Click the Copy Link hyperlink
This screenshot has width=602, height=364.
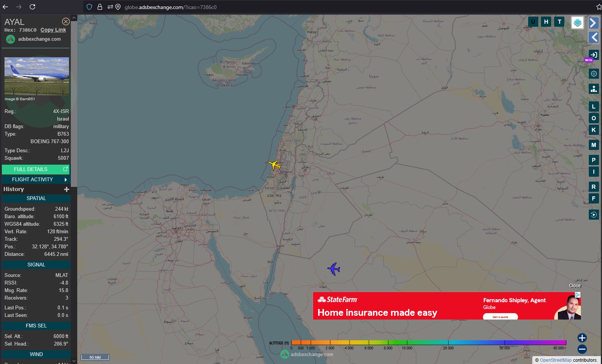[53, 30]
